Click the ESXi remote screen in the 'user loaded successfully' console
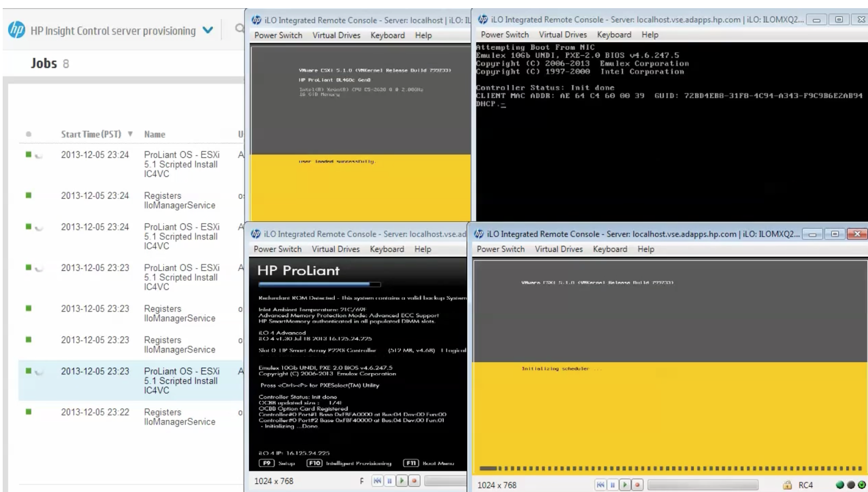 [x=361, y=133]
